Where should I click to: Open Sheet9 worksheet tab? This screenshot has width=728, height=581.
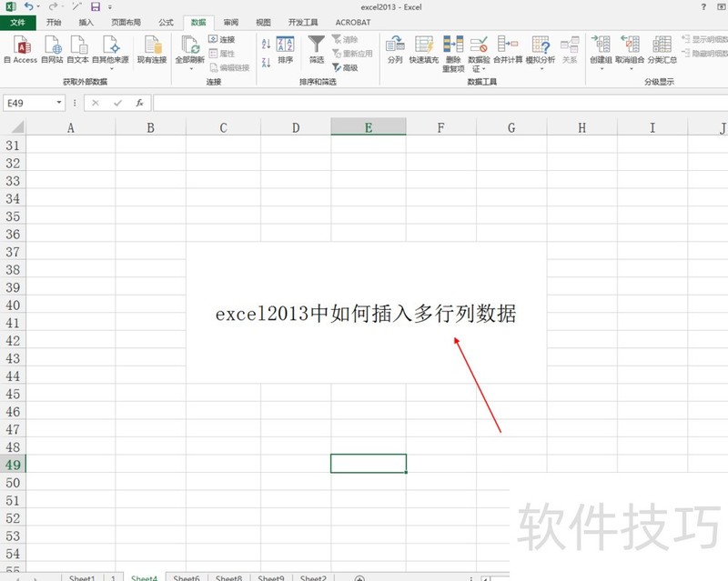point(270,577)
